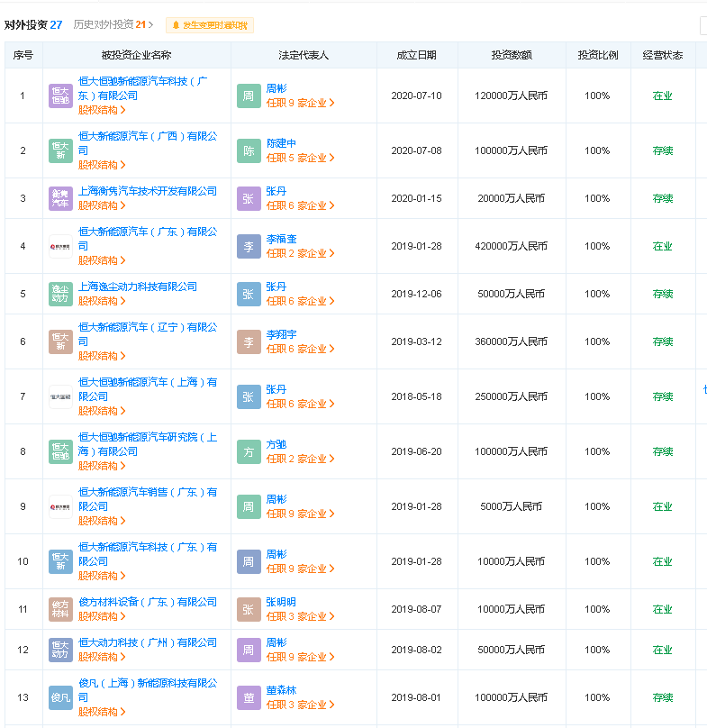
Task: Open 任职 3 家企业 for 张明明
Action: 300,616
